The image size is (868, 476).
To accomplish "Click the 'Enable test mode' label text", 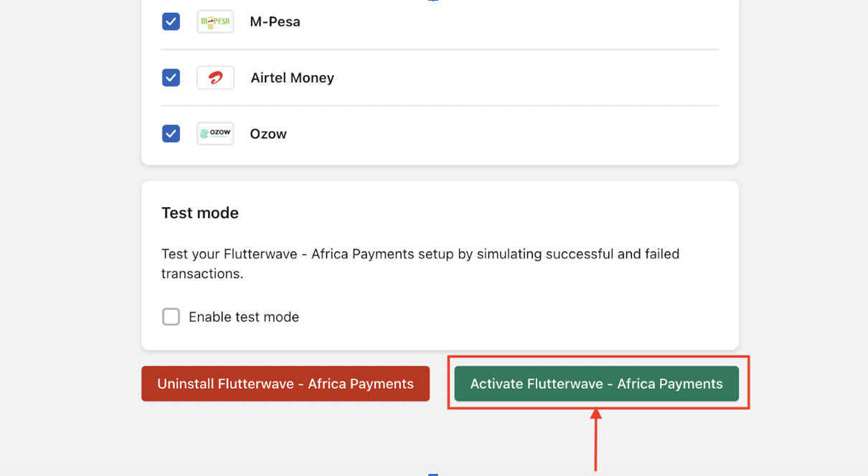I will pyautogui.click(x=244, y=317).
